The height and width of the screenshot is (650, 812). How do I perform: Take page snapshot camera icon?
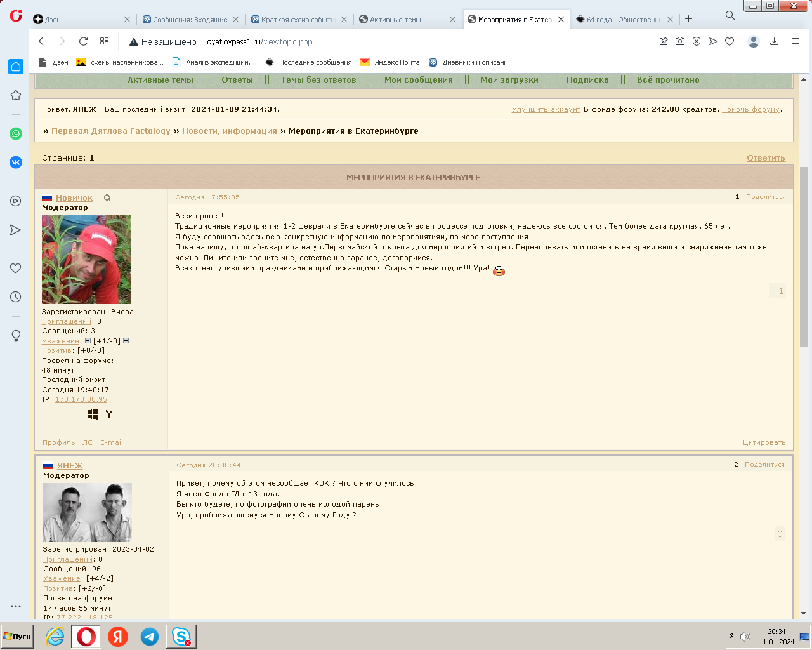(680, 41)
